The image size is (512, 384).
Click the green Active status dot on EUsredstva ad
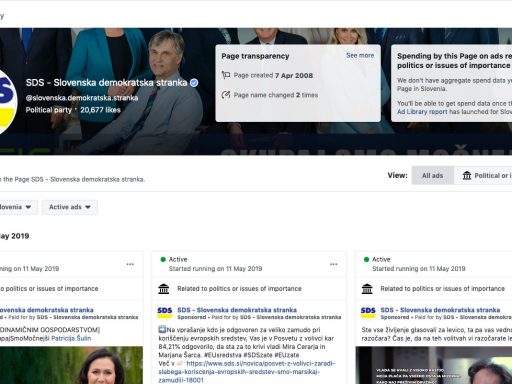163,259
